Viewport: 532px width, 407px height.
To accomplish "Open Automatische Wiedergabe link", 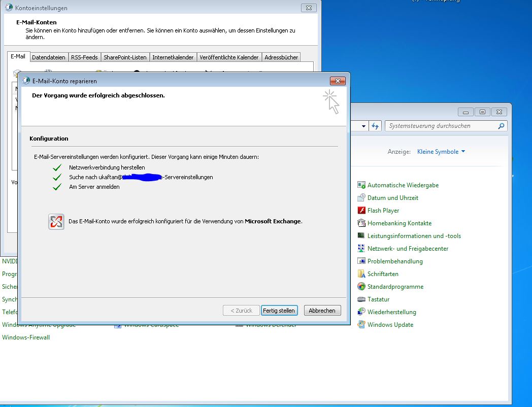I will [x=403, y=185].
